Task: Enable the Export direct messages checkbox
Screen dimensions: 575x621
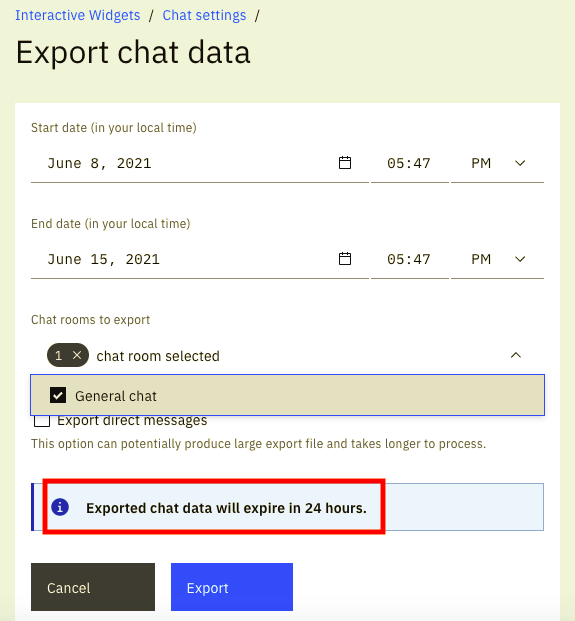Action: point(42,421)
